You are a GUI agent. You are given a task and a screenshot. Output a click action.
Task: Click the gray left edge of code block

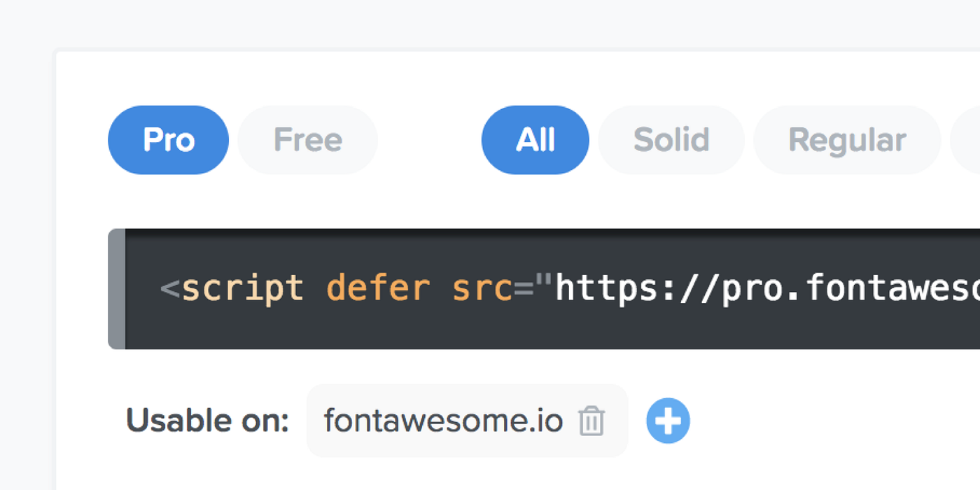click(116, 288)
